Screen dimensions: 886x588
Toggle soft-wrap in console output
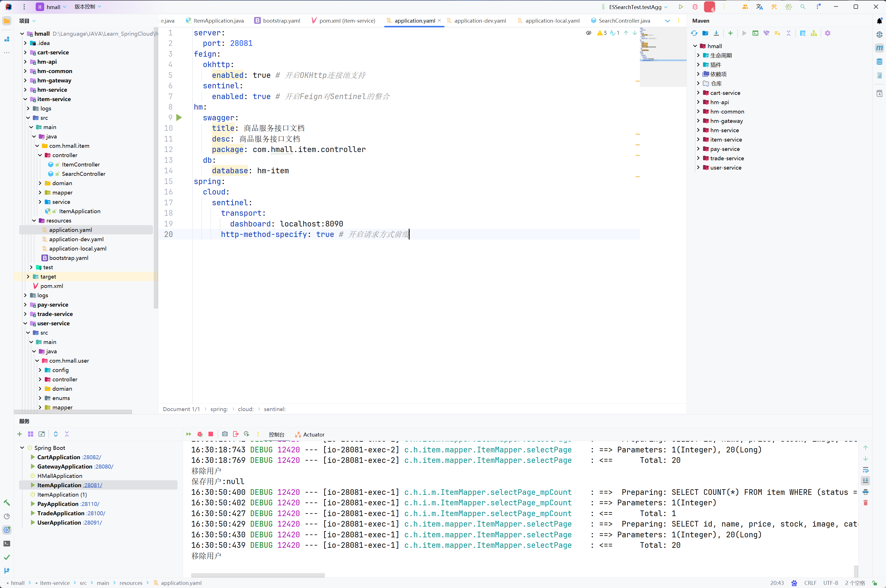pos(866,470)
